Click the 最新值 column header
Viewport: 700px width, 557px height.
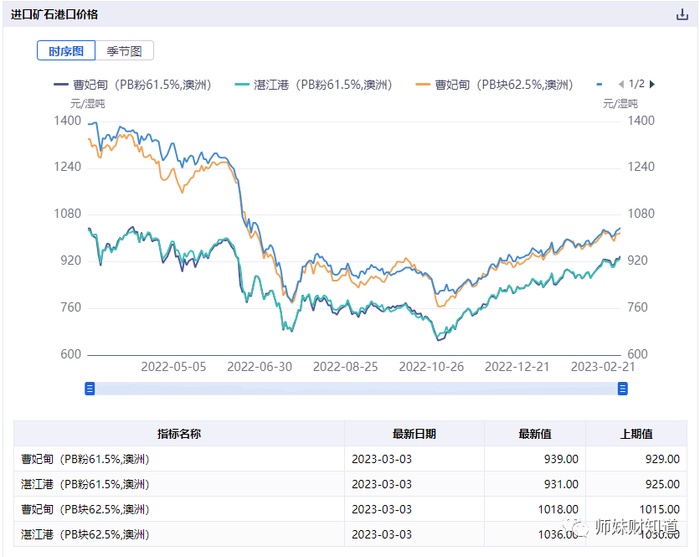pos(535,434)
